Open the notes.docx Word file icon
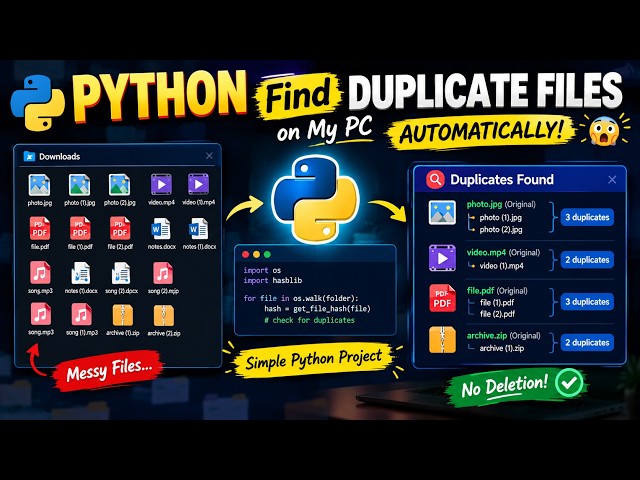This screenshot has width=640, height=480. coord(161,229)
